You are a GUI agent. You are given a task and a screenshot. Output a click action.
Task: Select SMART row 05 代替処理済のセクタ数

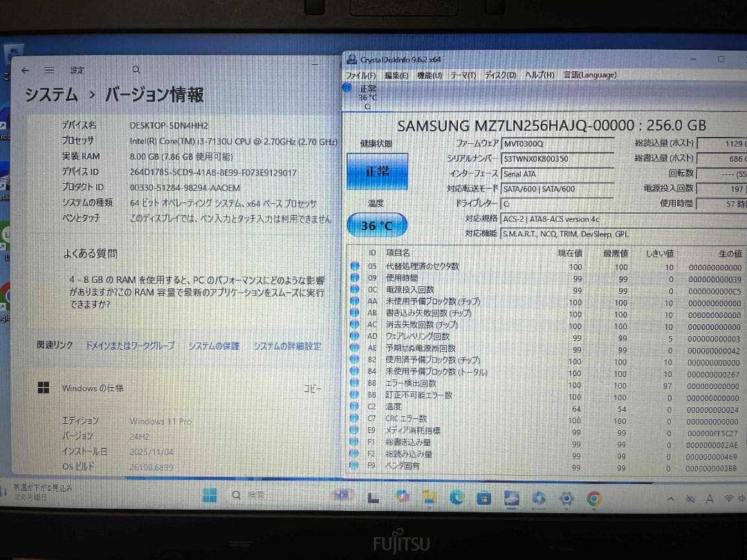pos(546,267)
